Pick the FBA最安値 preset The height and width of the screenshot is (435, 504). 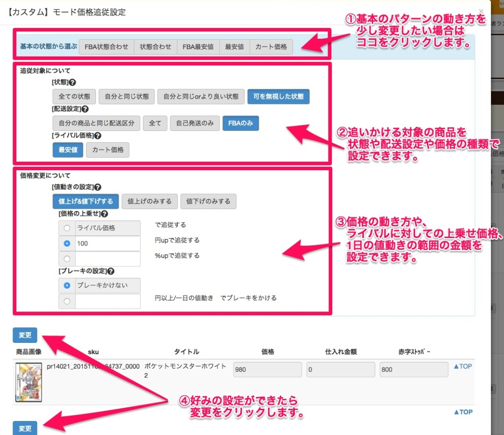198,47
